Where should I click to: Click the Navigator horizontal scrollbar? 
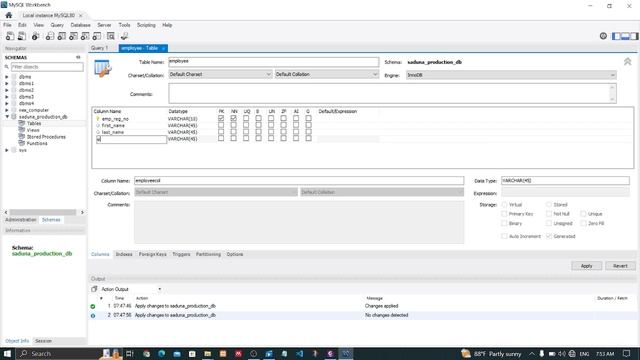coord(43,212)
